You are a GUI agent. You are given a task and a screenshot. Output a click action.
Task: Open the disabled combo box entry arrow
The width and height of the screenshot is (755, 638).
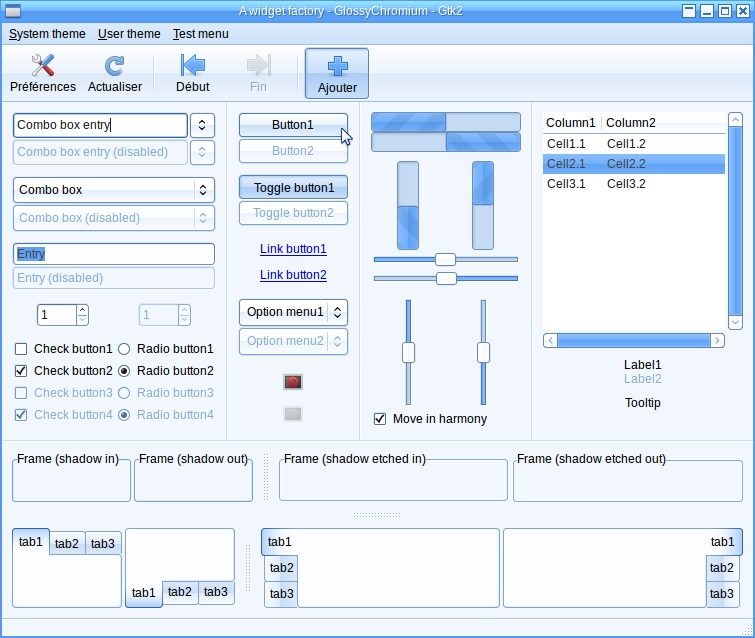coord(202,152)
